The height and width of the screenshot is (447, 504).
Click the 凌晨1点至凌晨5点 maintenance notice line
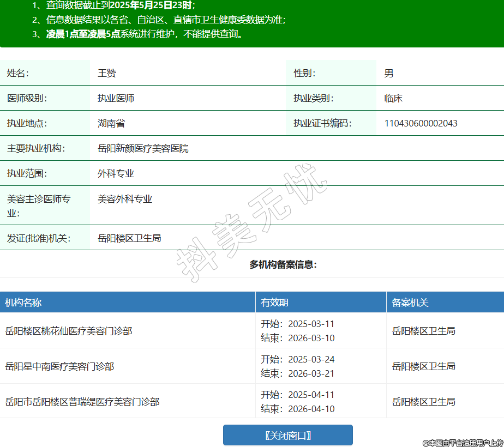(144, 34)
